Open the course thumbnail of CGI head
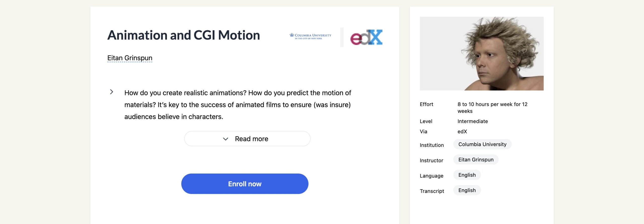 pyautogui.click(x=481, y=54)
